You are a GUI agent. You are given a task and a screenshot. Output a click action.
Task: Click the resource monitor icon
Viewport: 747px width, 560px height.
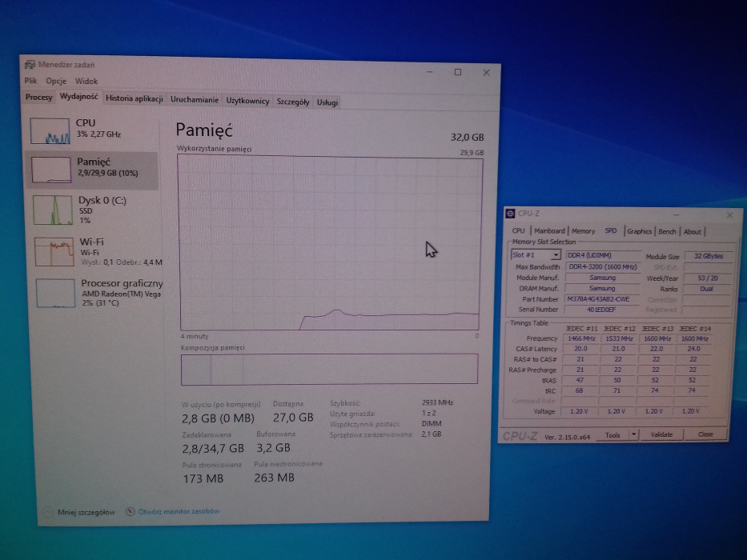(130, 511)
